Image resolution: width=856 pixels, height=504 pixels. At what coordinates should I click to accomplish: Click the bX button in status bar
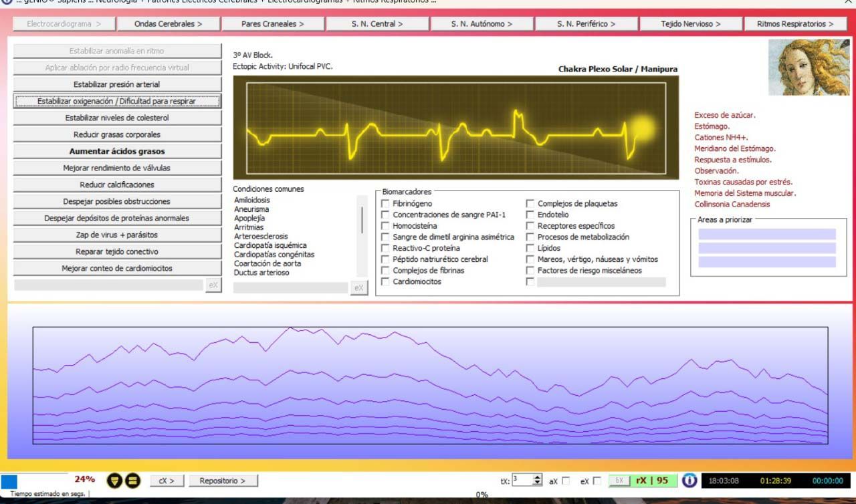click(619, 481)
